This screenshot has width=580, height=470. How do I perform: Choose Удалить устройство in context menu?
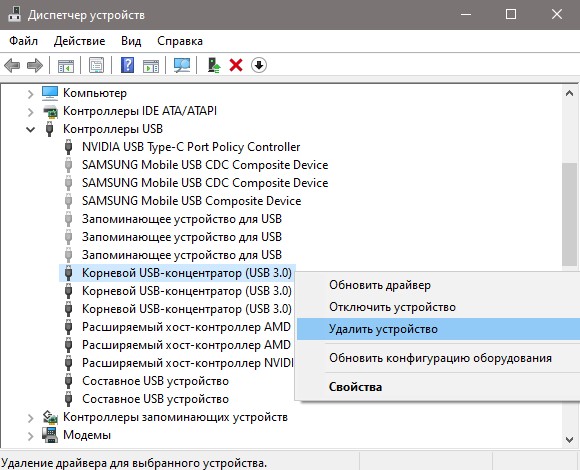tap(438, 329)
